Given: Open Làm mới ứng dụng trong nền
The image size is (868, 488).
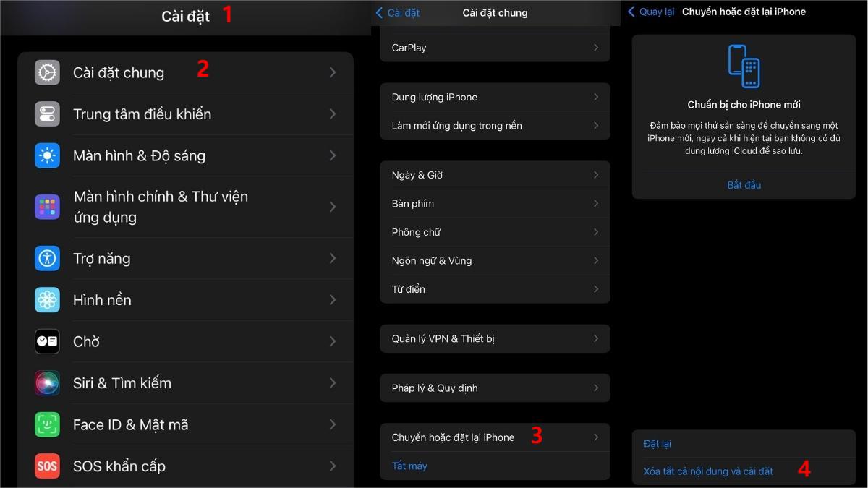Looking at the screenshot, I should (x=495, y=126).
